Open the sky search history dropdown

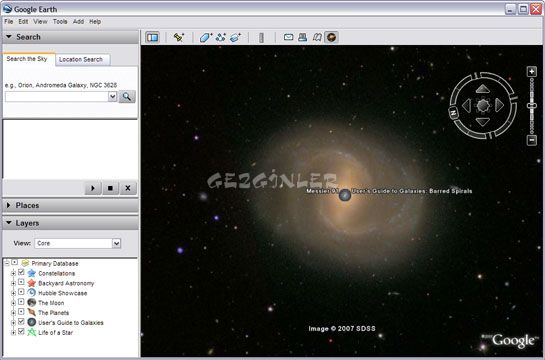point(113,97)
